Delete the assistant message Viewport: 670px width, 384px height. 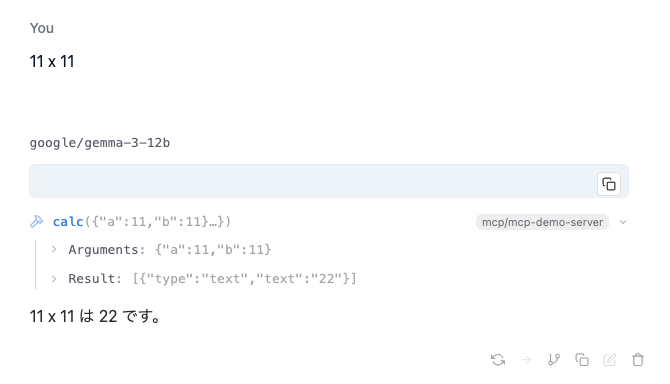click(x=638, y=360)
